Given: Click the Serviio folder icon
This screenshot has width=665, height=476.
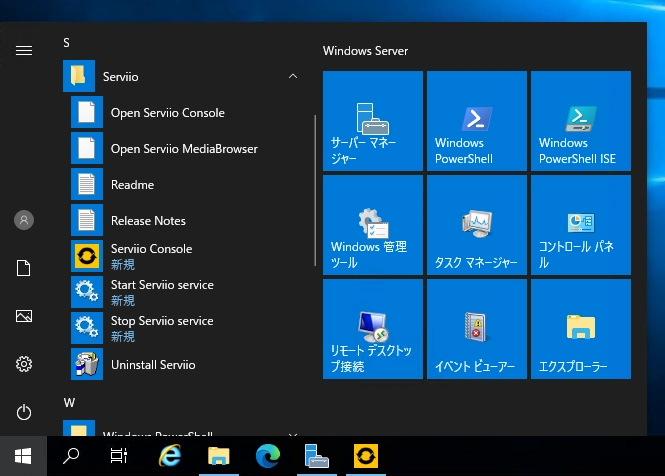Looking at the screenshot, I should (x=79, y=76).
